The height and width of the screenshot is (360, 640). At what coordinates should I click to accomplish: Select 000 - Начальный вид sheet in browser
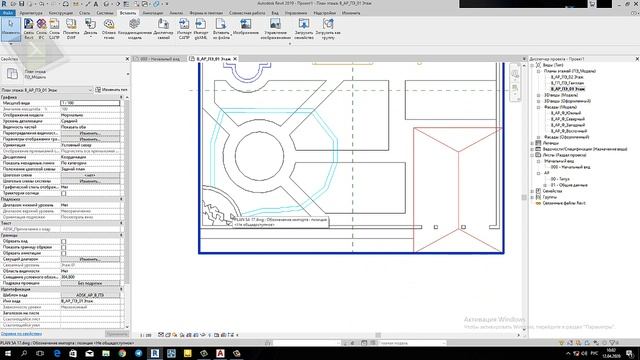570,167
